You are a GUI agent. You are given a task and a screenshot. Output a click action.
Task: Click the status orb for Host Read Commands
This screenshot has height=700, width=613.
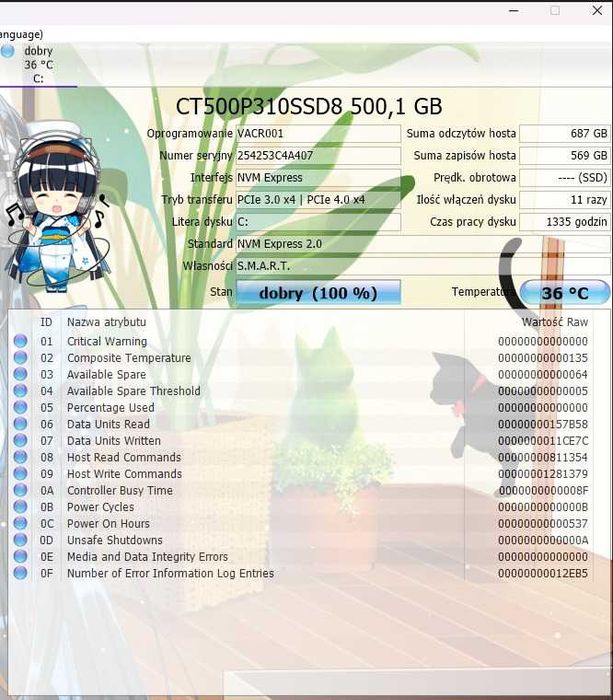coord(20,457)
